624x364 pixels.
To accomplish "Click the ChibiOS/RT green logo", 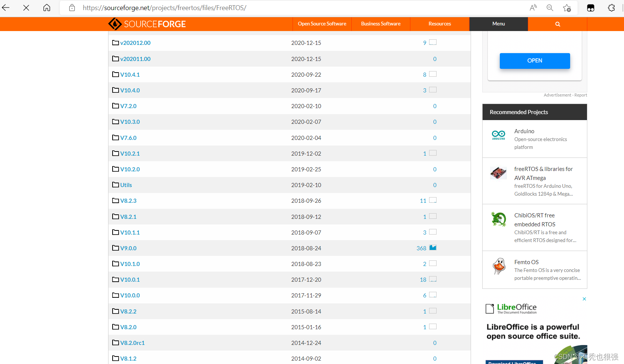I will pyautogui.click(x=499, y=219).
